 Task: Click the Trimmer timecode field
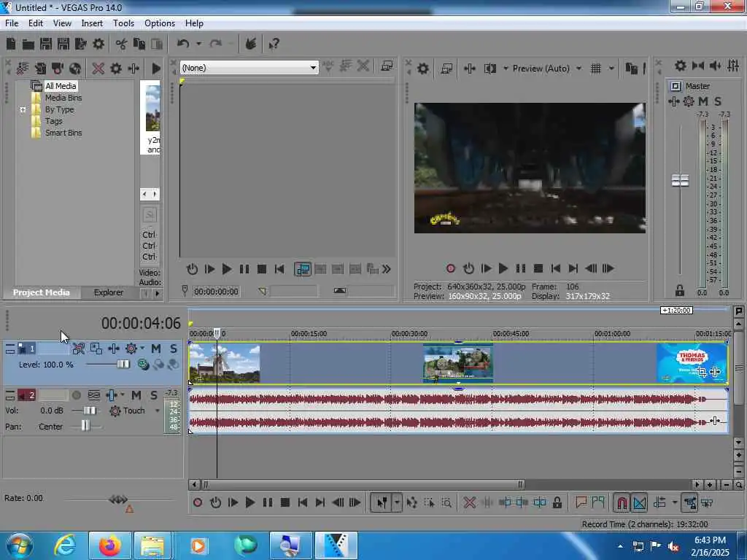[x=216, y=292]
